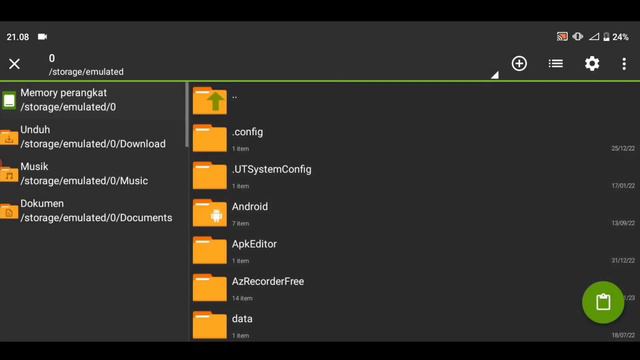Expand the path dropdown triangle

pos(495,74)
